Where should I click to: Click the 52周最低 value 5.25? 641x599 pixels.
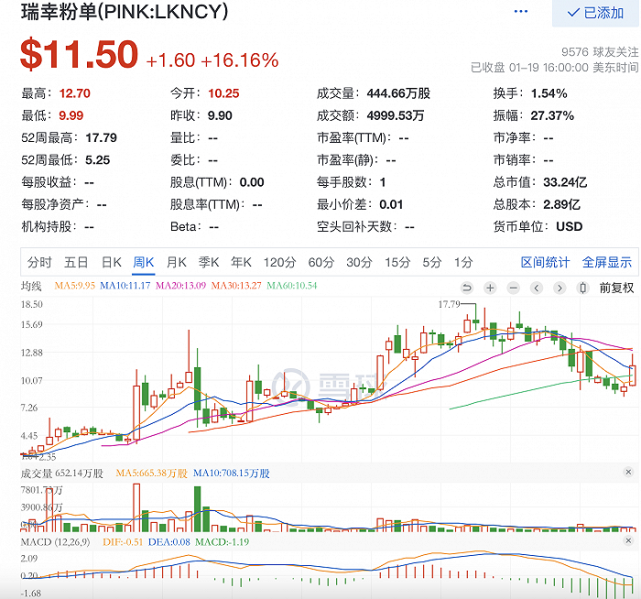point(98,160)
